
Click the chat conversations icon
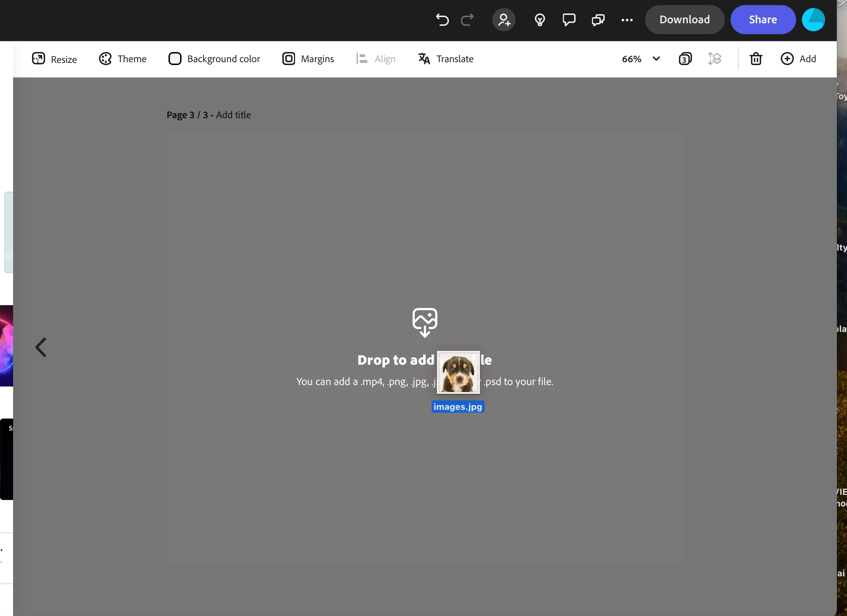coord(598,19)
